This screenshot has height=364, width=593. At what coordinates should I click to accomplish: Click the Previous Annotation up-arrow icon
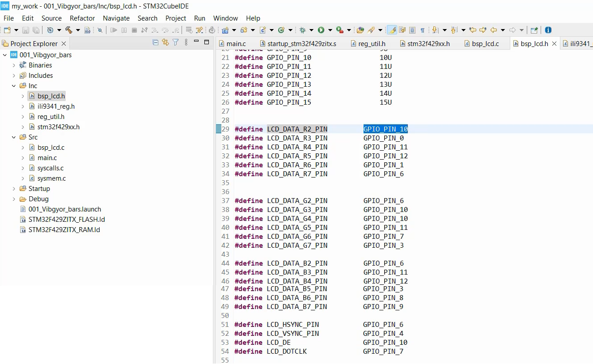454,30
